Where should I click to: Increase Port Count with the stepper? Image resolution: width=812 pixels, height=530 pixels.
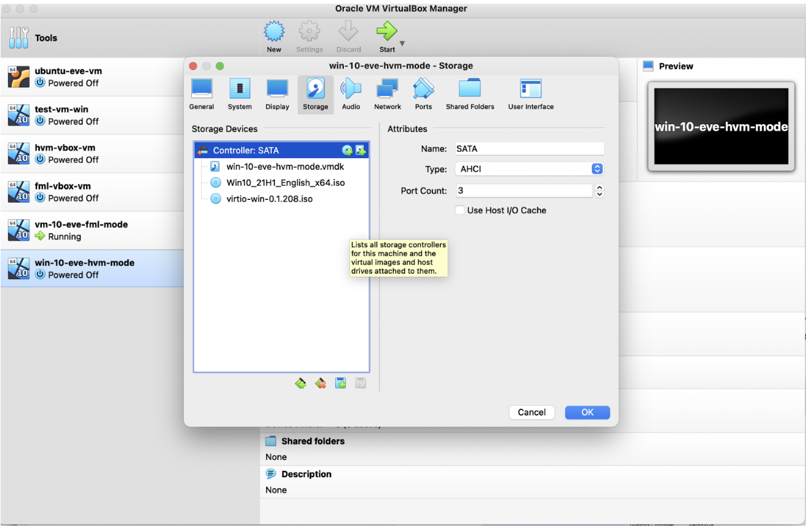tap(599, 187)
